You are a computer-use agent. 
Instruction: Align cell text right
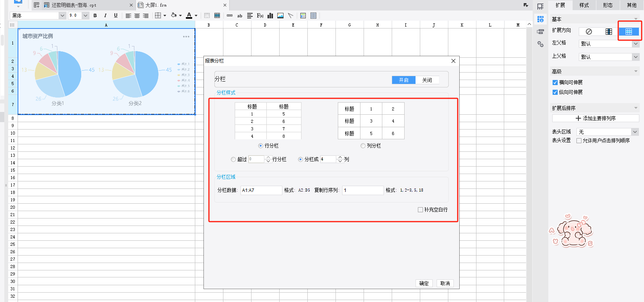pyautogui.click(x=146, y=16)
